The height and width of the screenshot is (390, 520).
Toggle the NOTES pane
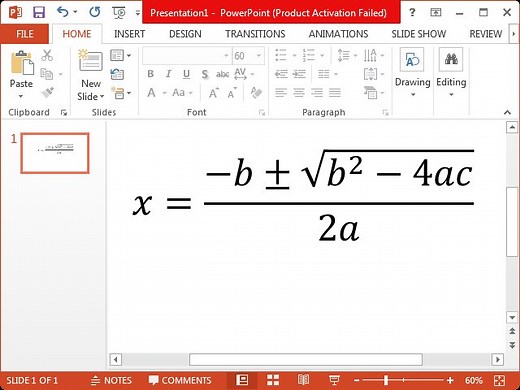click(x=111, y=380)
